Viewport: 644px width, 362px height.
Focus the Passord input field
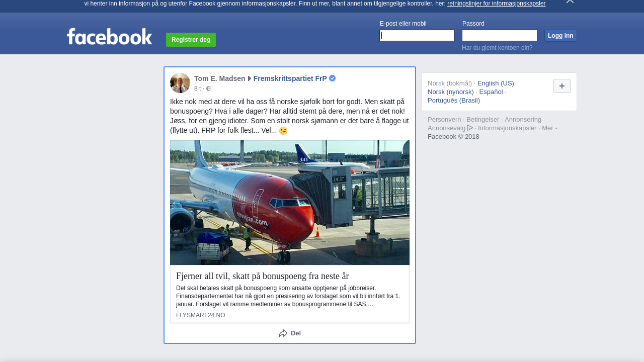click(x=500, y=35)
